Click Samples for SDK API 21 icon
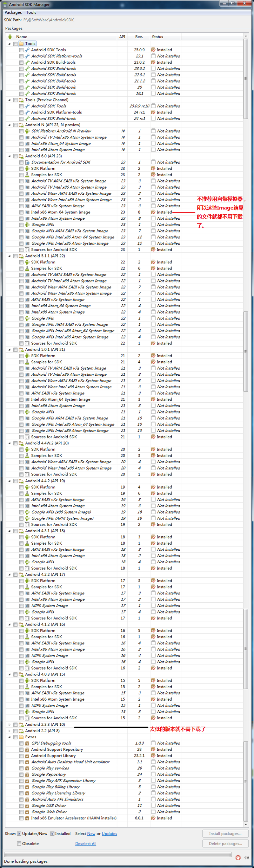The image size is (254, 868). [27, 362]
